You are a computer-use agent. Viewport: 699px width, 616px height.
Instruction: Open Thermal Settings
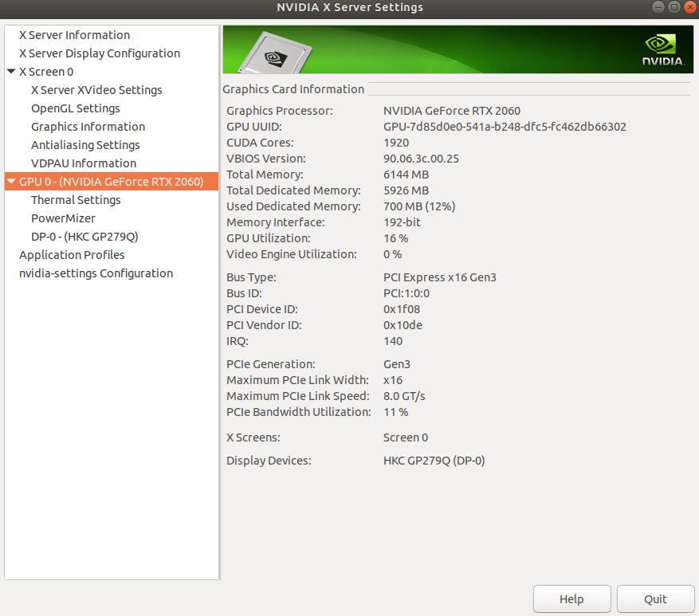tap(76, 200)
